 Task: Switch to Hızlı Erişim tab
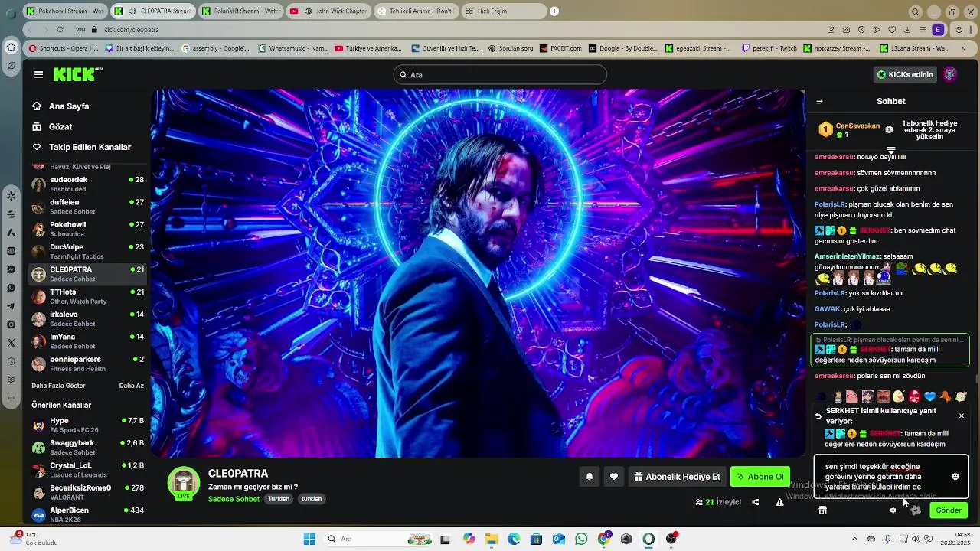(x=505, y=11)
